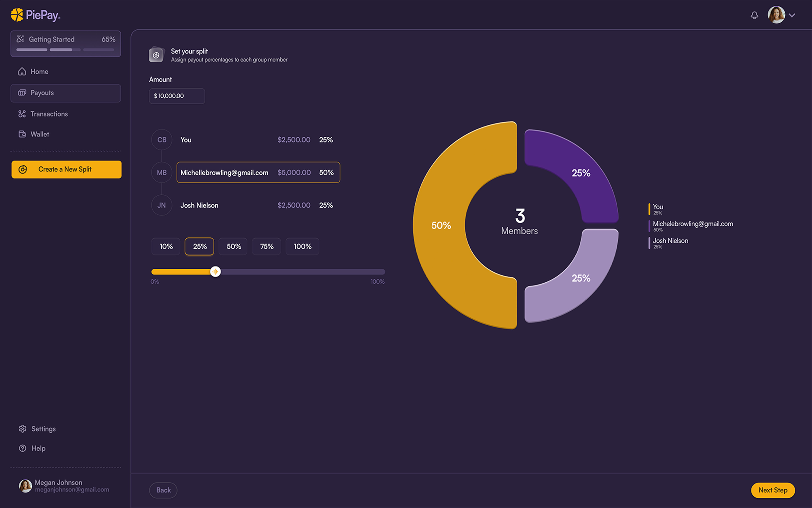812x508 pixels.
Task: Click Michelebrowling@gmail.com legend entry
Action: pyautogui.click(x=691, y=226)
